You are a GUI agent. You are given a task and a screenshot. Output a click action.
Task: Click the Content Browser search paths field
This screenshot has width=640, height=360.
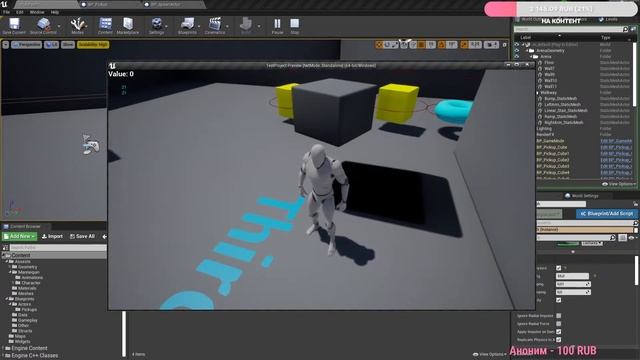[x=58, y=247]
